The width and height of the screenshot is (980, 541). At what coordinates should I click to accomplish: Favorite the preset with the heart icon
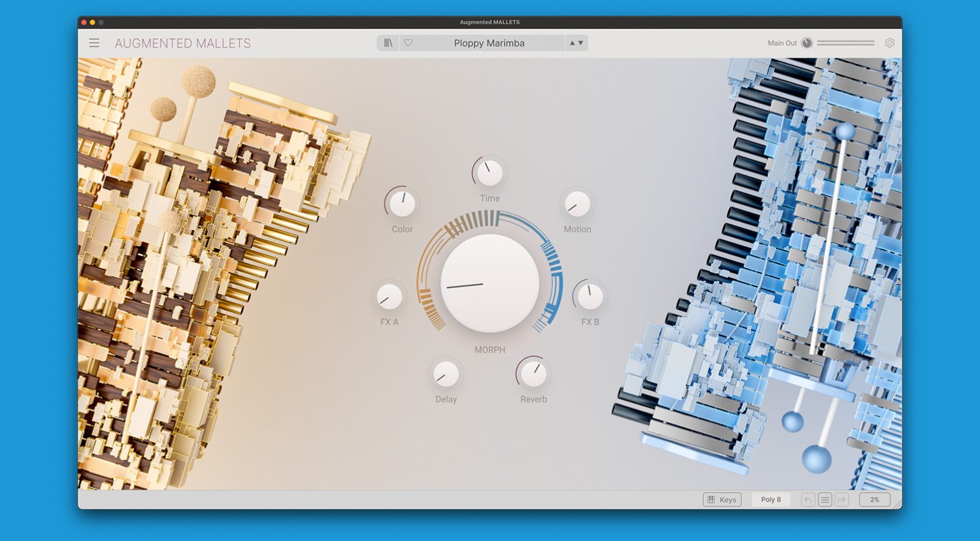(x=408, y=43)
